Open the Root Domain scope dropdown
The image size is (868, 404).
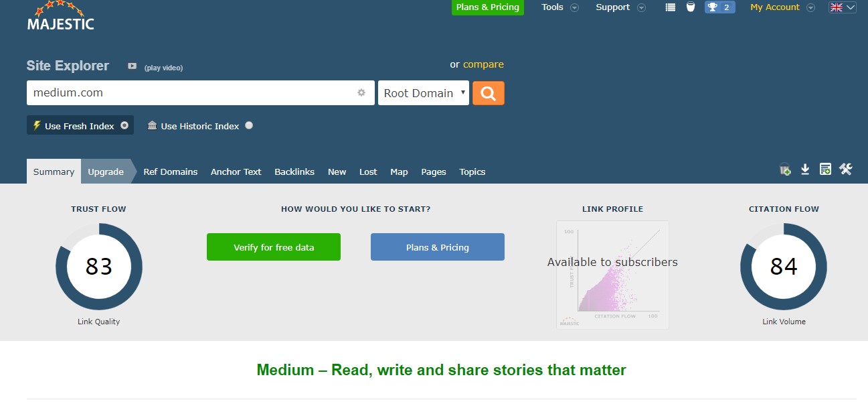[x=424, y=93]
